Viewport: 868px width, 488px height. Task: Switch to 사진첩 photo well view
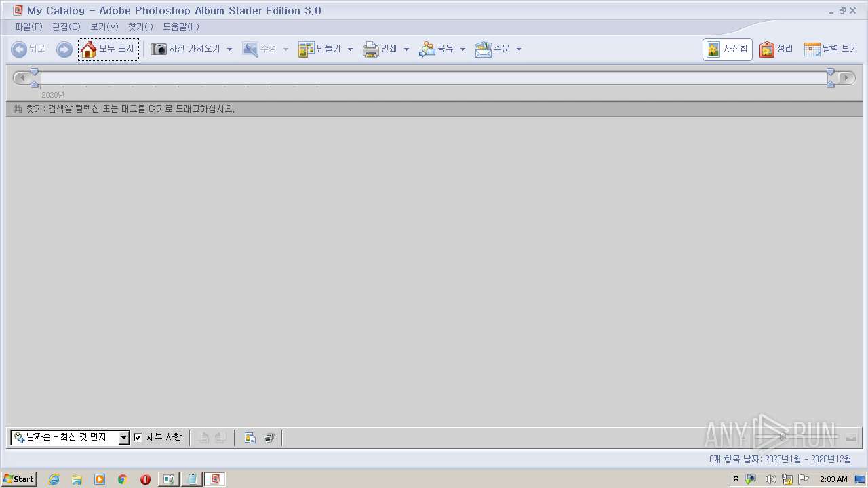click(727, 49)
